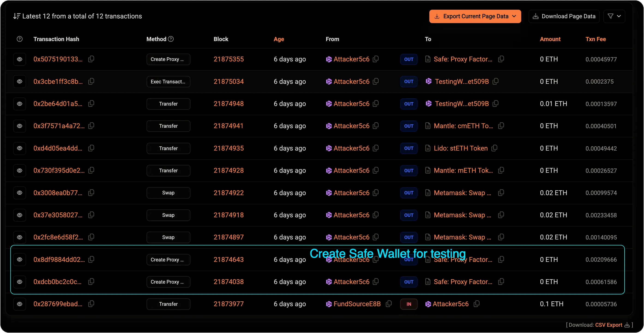Copy transaction hash 0x2be64d01a5
Screen dimensions: 644x333
tap(91, 104)
